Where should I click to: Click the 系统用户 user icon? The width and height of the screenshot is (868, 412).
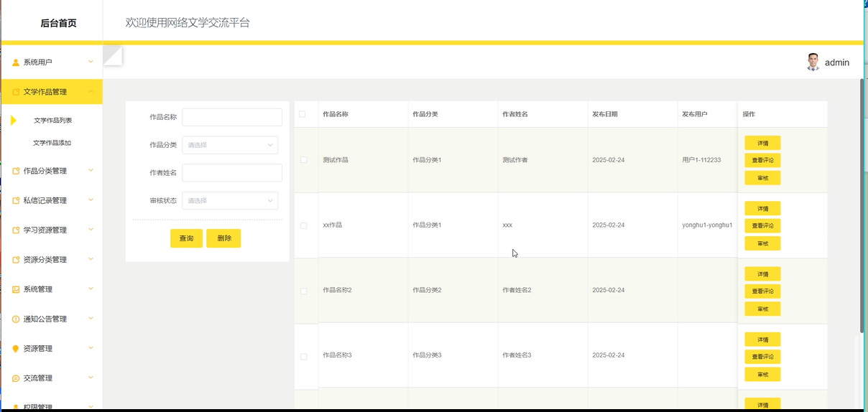[x=16, y=62]
